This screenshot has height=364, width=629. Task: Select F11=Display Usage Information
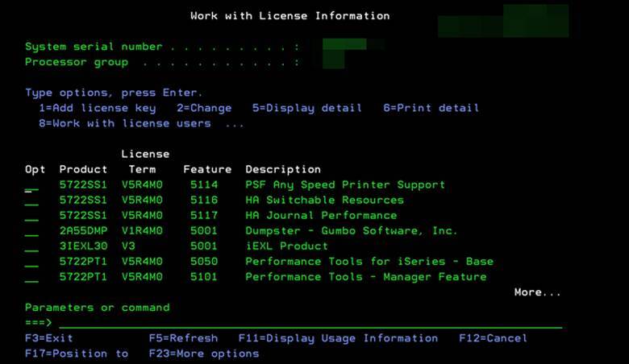pos(338,338)
